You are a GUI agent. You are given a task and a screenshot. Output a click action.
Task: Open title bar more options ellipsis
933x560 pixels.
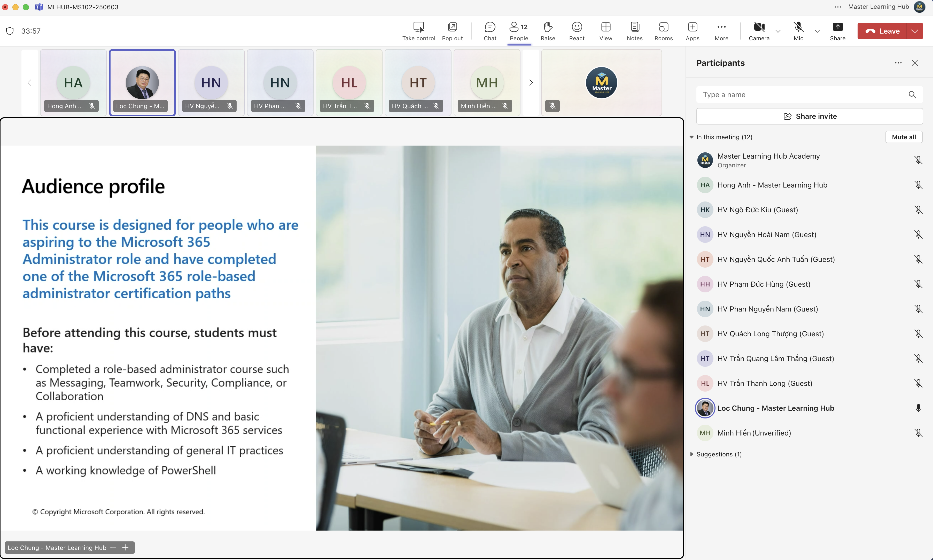point(838,7)
